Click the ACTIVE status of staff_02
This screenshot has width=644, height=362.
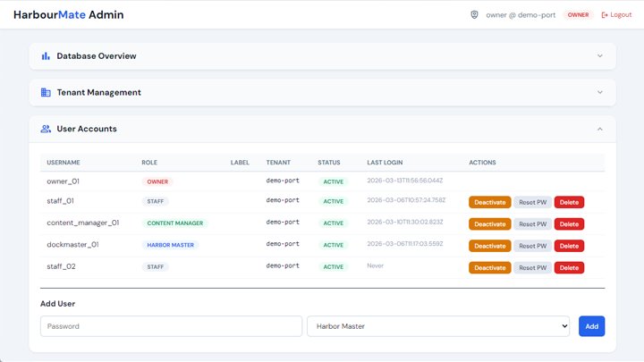click(x=333, y=266)
